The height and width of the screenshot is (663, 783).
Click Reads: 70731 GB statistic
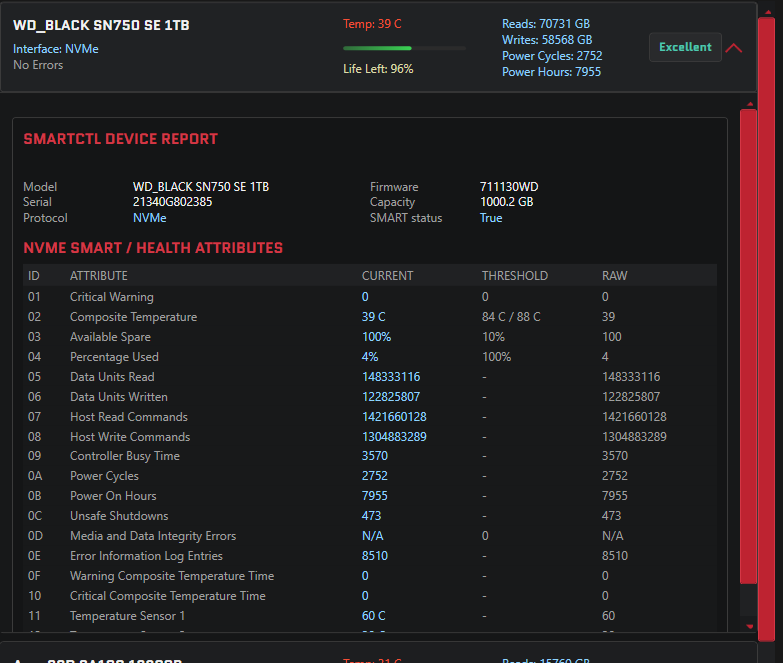(x=546, y=24)
